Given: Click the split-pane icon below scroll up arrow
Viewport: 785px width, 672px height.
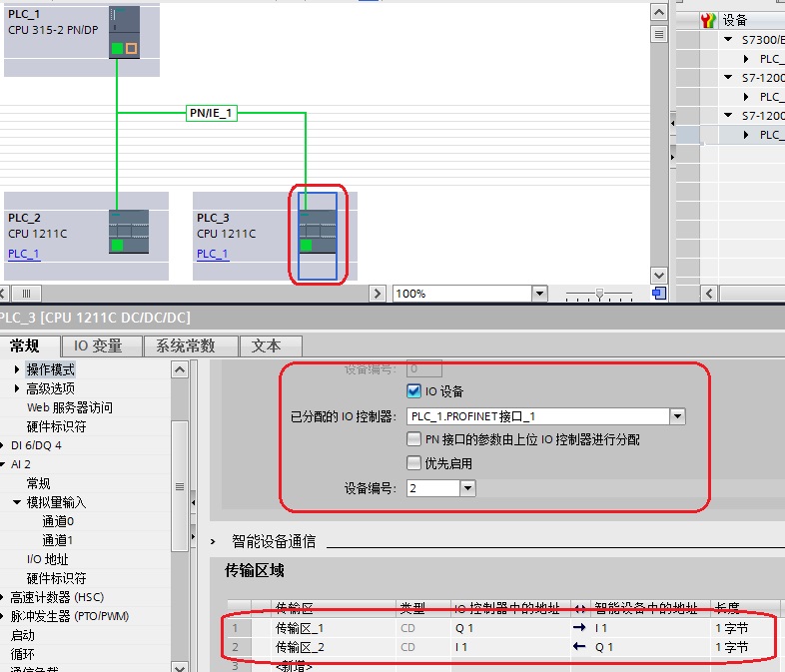Looking at the screenshot, I should click(x=659, y=34).
